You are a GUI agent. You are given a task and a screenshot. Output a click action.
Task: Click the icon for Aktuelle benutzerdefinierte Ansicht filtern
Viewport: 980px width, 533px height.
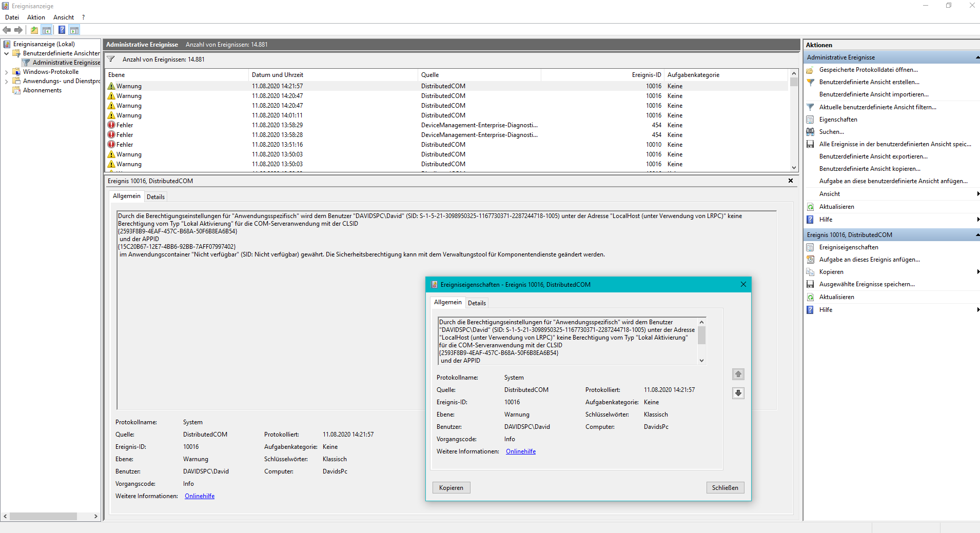810,107
